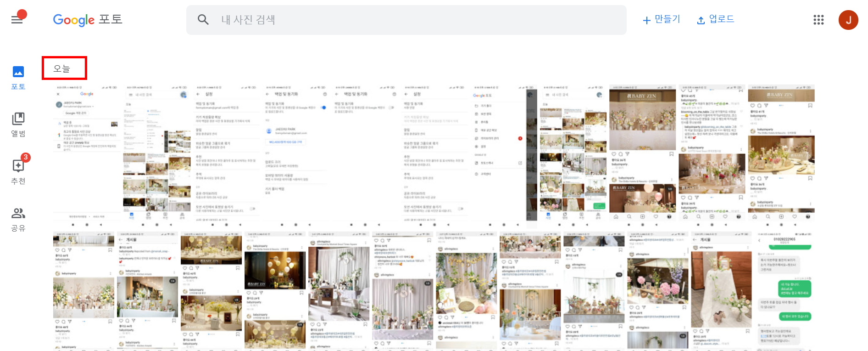This screenshot has height=351, width=868.
Task: Open the text message screenshot with green bubbles
Action: (x=786, y=291)
